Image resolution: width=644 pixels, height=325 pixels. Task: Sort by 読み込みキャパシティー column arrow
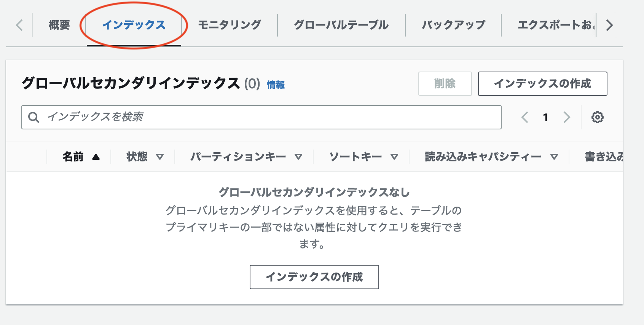pos(554,157)
